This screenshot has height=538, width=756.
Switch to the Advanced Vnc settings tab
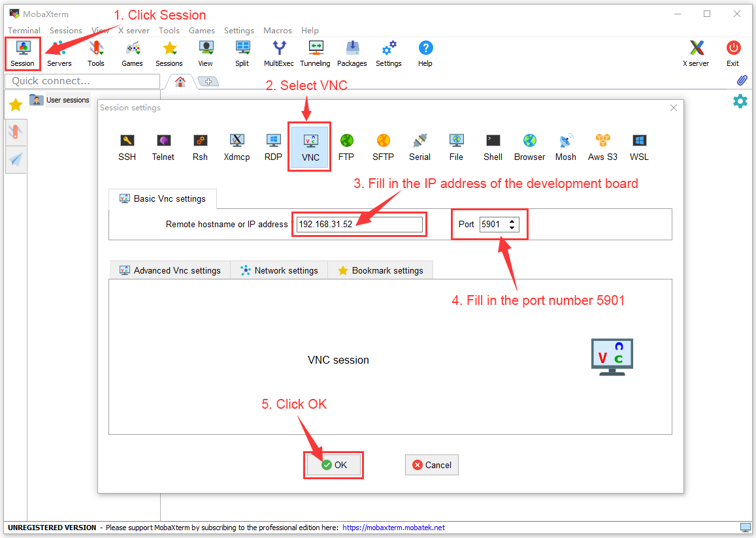coord(170,270)
